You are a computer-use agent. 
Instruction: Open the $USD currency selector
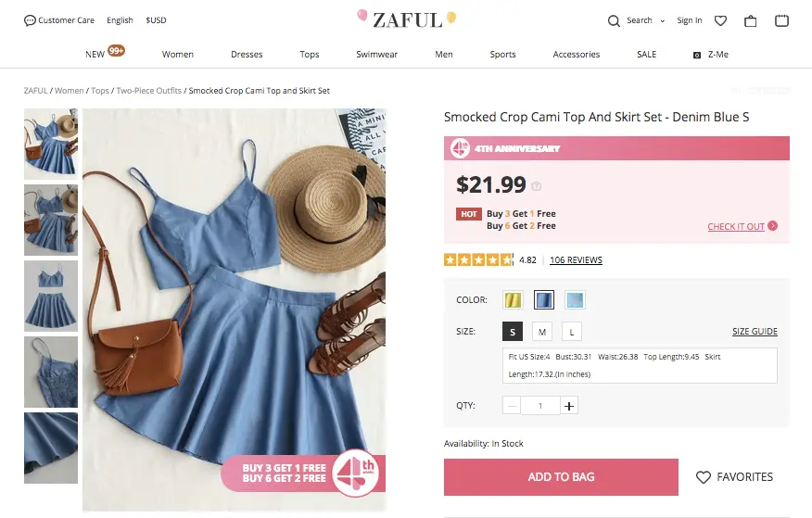tap(156, 20)
